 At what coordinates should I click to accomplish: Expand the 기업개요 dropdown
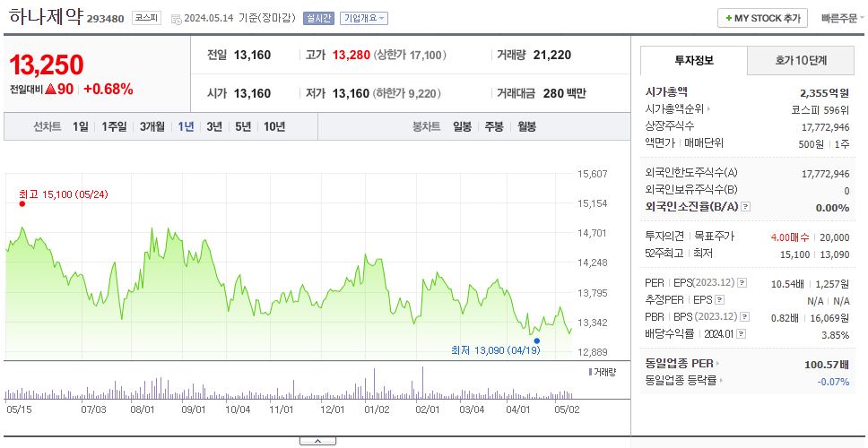364,18
